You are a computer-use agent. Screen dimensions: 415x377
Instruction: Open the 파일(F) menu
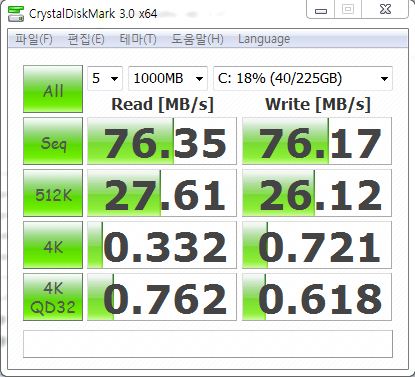click(x=34, y=39)
